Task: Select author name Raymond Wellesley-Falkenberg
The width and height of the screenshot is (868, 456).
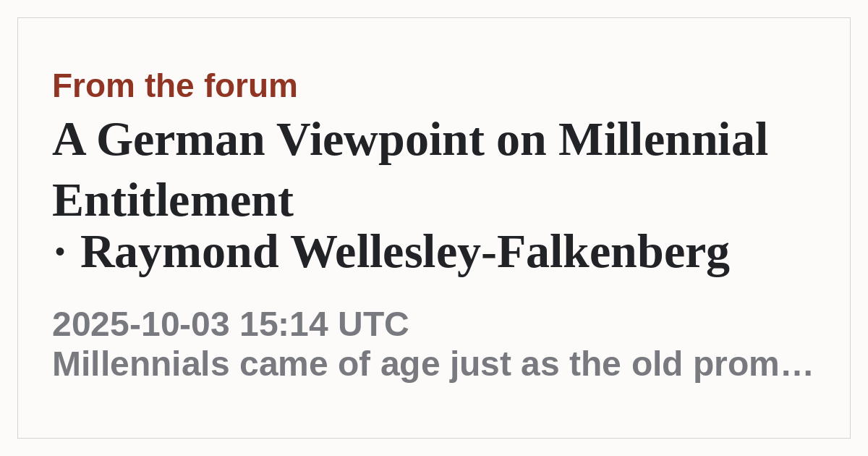Action: point(404,252)
